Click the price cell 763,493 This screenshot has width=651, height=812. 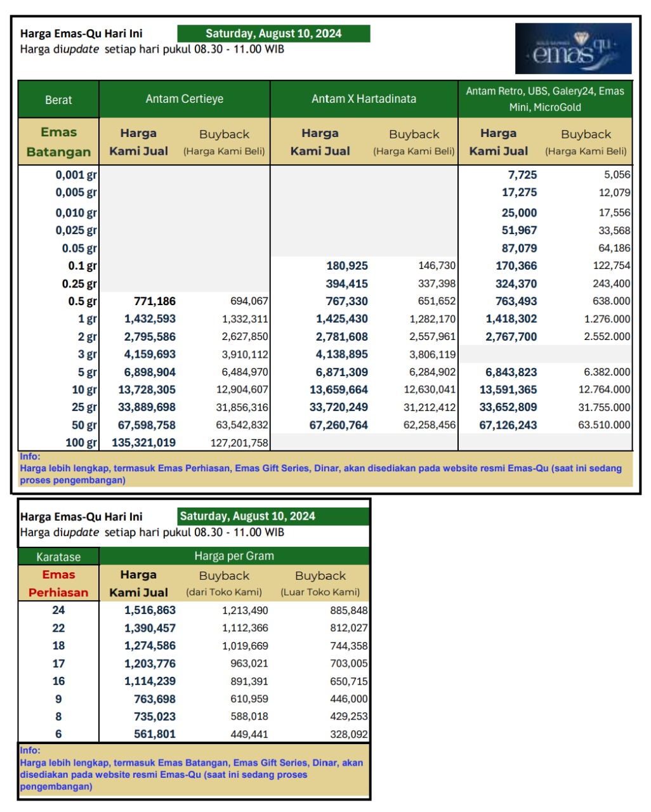tap(516, 301)
